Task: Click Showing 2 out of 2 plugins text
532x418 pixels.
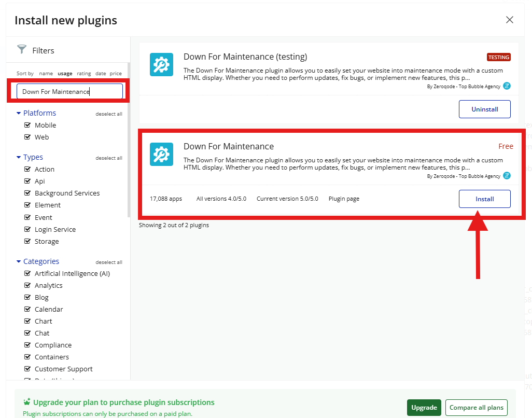Action: [x=174, y=225]
